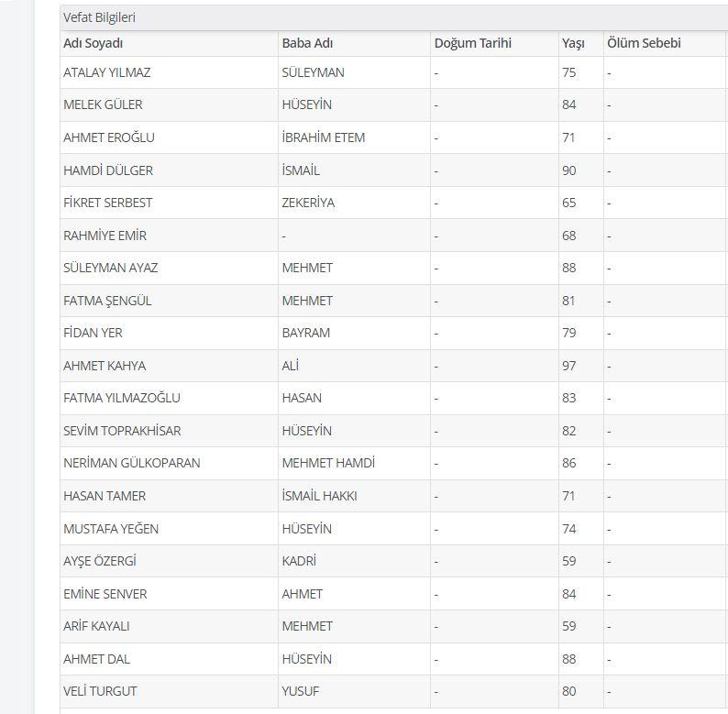Click the Vefat Bilgileri panel title
Image resolution: width=728 pixels, height=714 pixels.
click(x=99, y=17)
